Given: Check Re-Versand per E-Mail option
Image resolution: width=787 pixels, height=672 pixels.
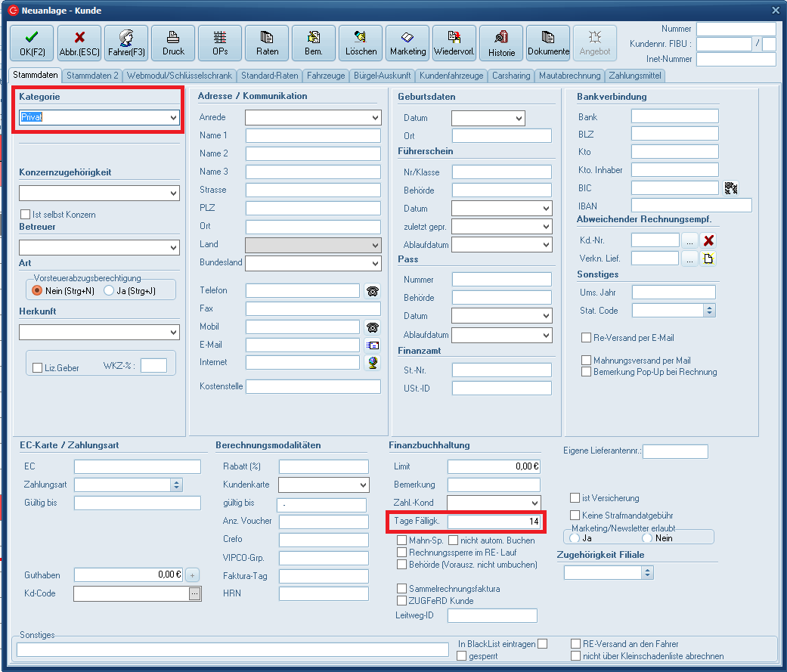Looking at the screenshot, I should point(586,338).
